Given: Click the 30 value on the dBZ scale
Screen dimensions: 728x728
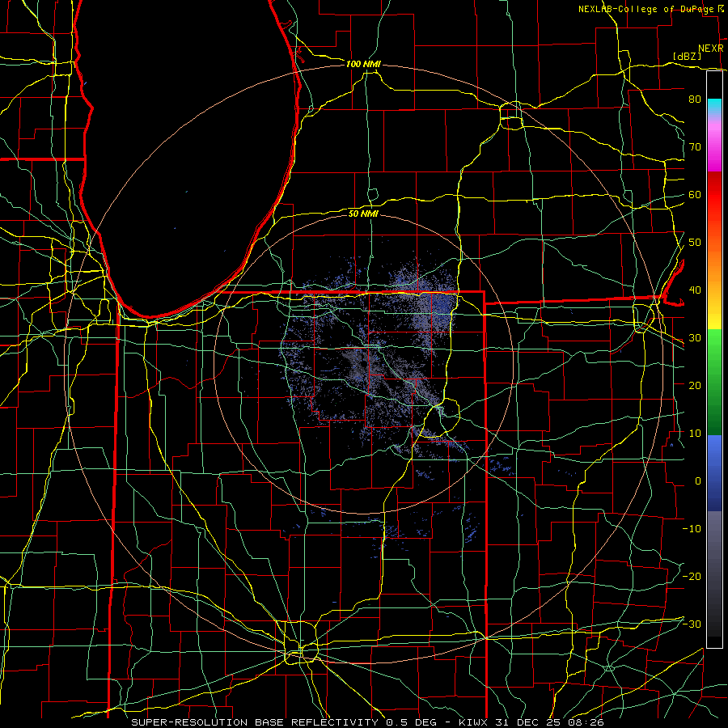Looking at the screenshot, I should point(695,337).
